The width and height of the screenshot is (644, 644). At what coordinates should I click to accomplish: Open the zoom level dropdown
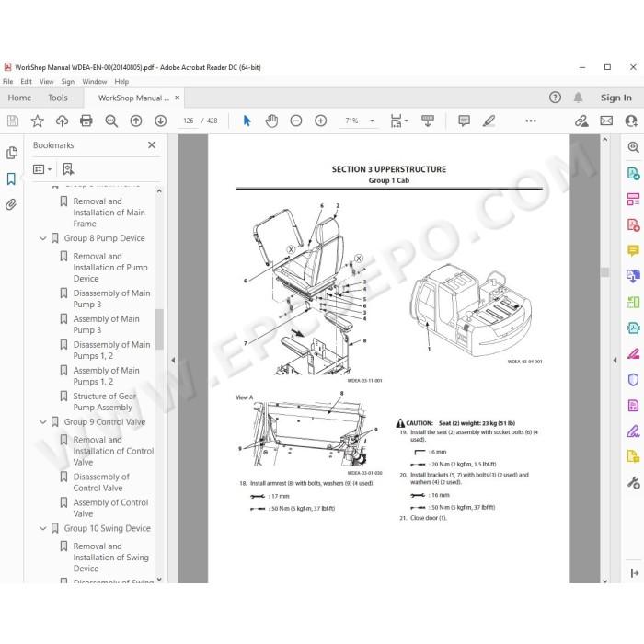[x=372, y=121]
